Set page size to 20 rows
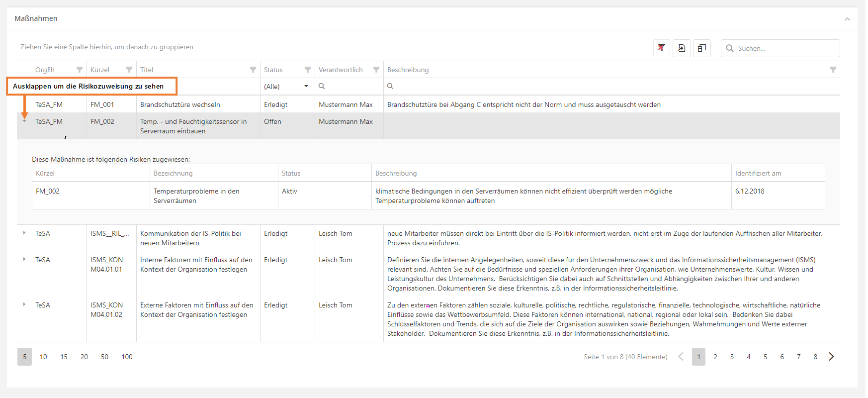Viewport: 868px width, 398px height. pos(84,357)
